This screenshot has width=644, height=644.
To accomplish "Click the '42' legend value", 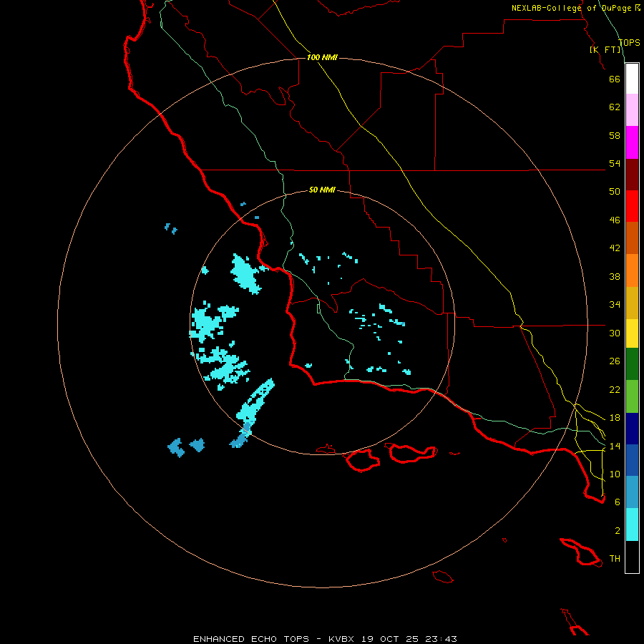I will point(615,248).
